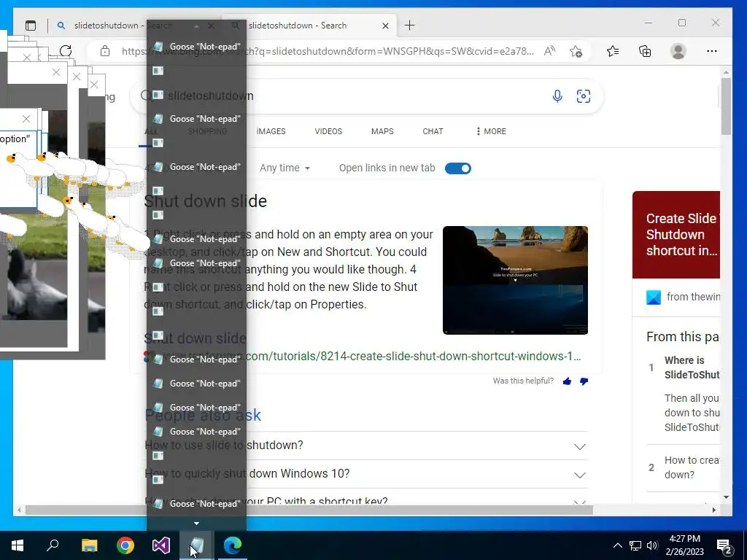
Task: Open the Settings and more ellipsis menu
Action: (x=712, y=51)
